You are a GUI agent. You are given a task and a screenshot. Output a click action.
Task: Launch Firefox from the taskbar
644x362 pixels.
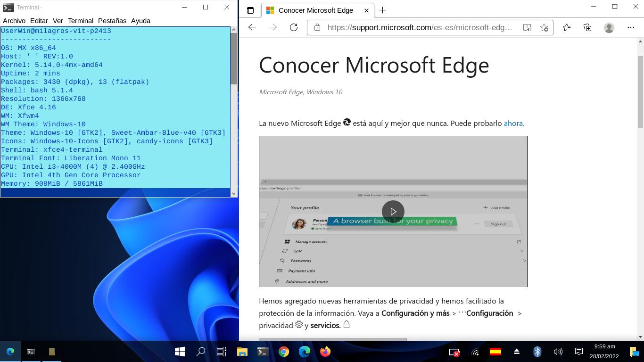(325, 352)
